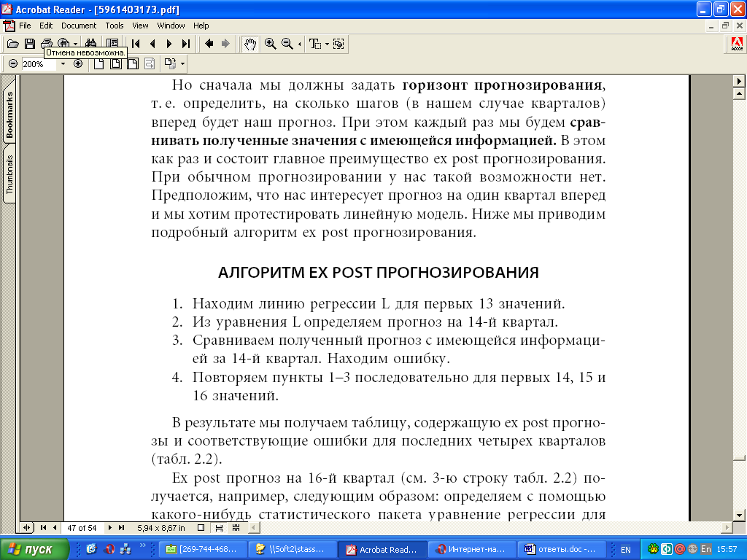Expand hidden Quick Launch icons chevron

pyautogui.click(x=142, y=545)
